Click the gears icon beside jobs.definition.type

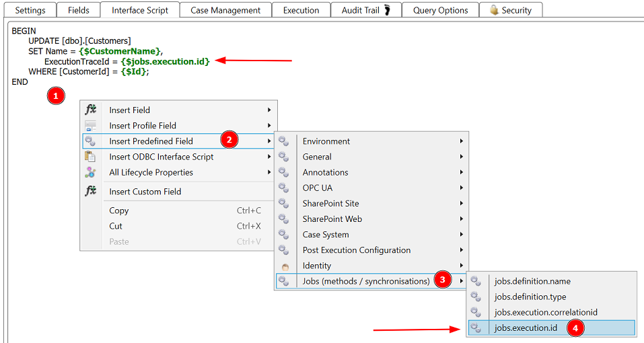[x=476, y=297]
